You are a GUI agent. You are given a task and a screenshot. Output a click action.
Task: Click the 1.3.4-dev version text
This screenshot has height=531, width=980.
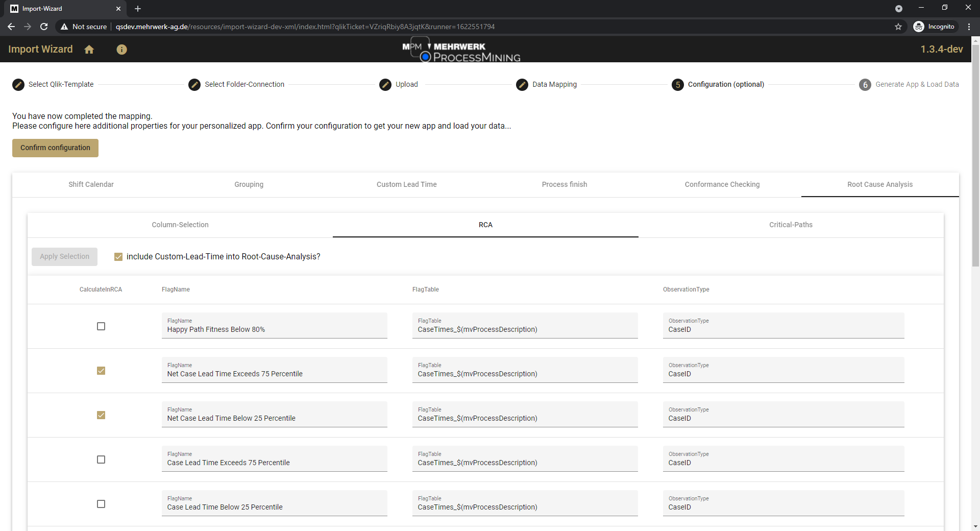point(941,49)
